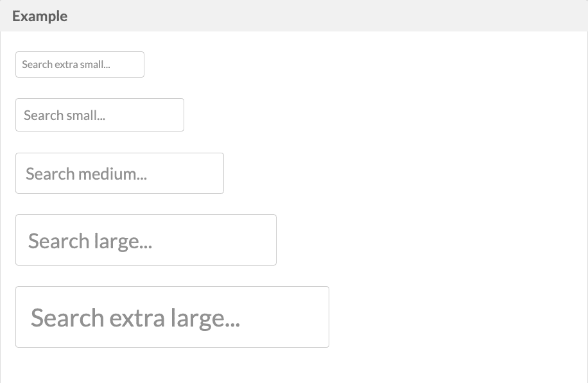Focus the 'Search small...' input box
Image resolution: width=588 pixels, height=383 pixels.
click(99, 115)
